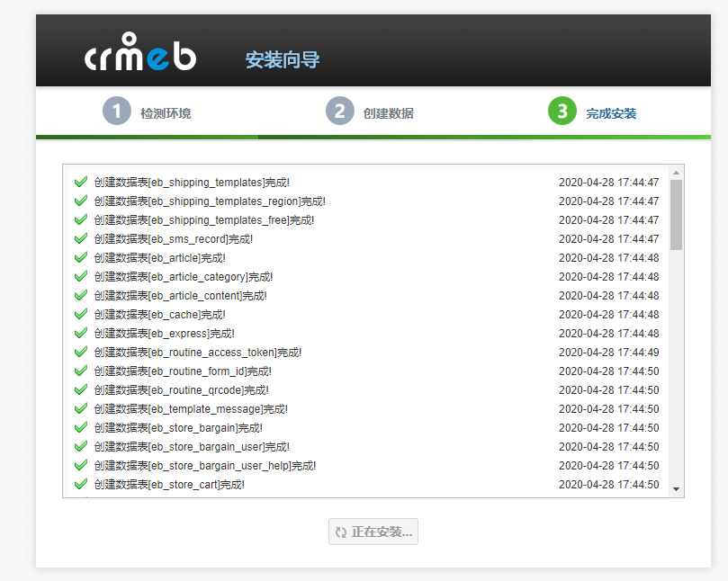728x581 pixels.
Task: Click checkmark beside eb_routine_access_token row
Action: pyautogui.click(x=81, y=352)
